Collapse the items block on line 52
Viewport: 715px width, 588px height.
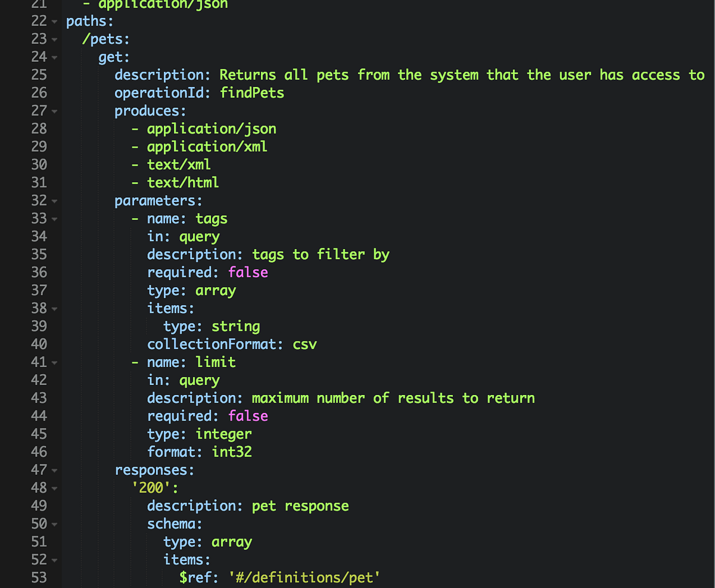tap(54, 560)
